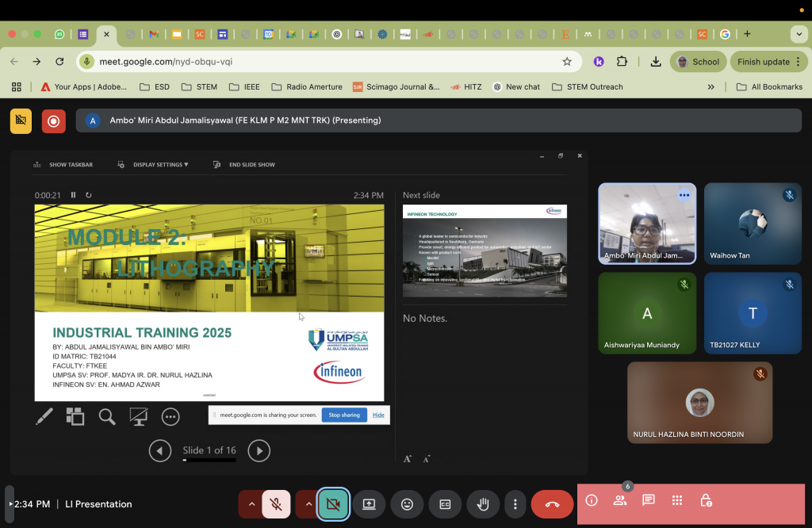This screenshot has height=528, width=812.
Task: Make the notes text smaller
Action: [x=426, y=459]
